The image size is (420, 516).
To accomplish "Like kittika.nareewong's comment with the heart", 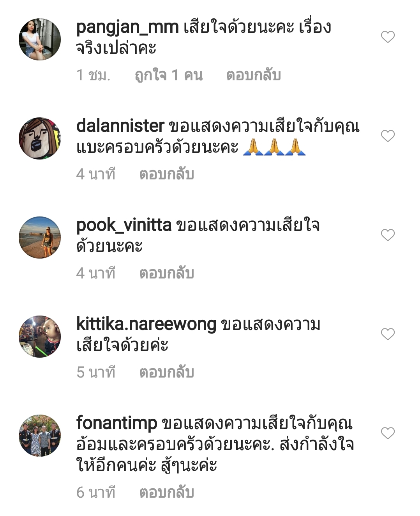I will [388, 334].
